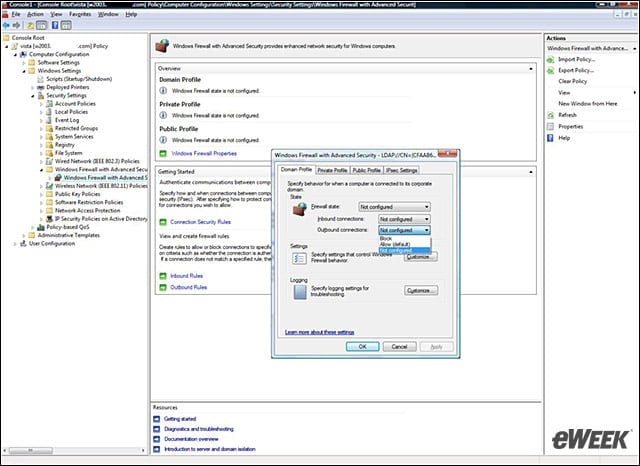This screenshot has height=466, width=640.
Task: Switch to the Private Profile tab
Action: (332, 170)
